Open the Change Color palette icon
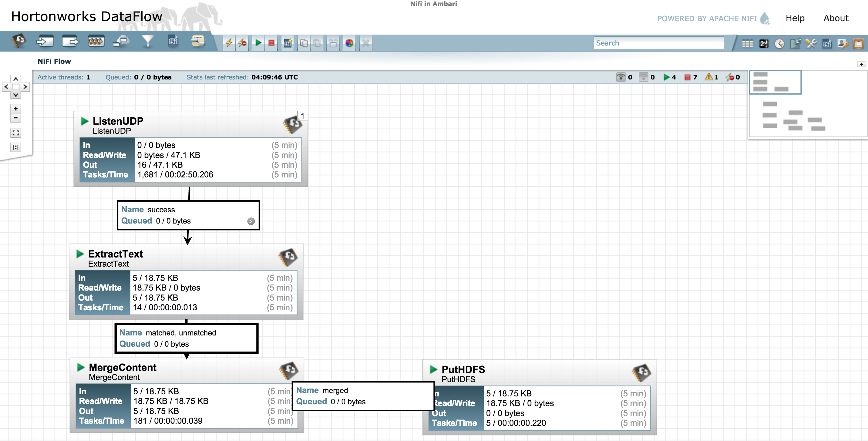This screenshot has width=868, height=441. click(x=349, y=43)
